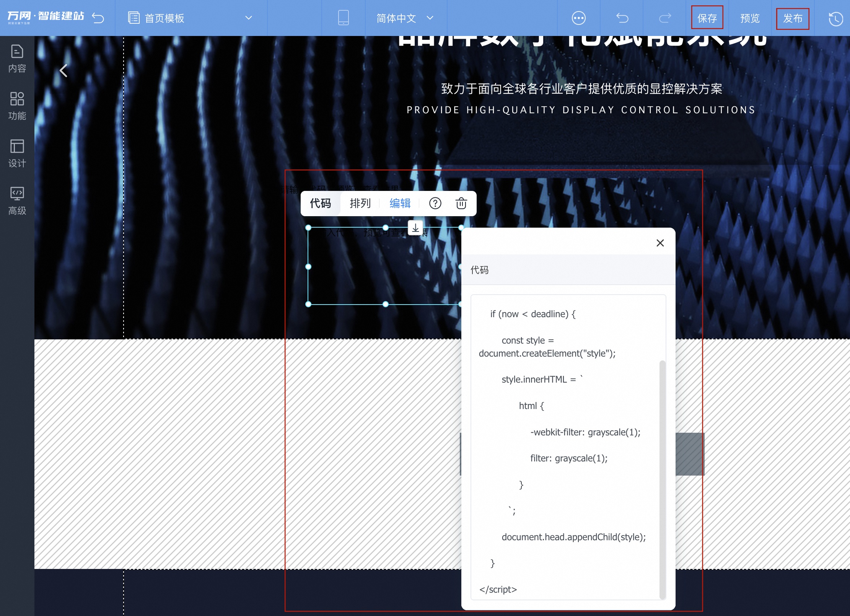Viewport: 850px width, 616px height.
Task: Select the 排列 arrange option
Action: (x=360, y=203)
